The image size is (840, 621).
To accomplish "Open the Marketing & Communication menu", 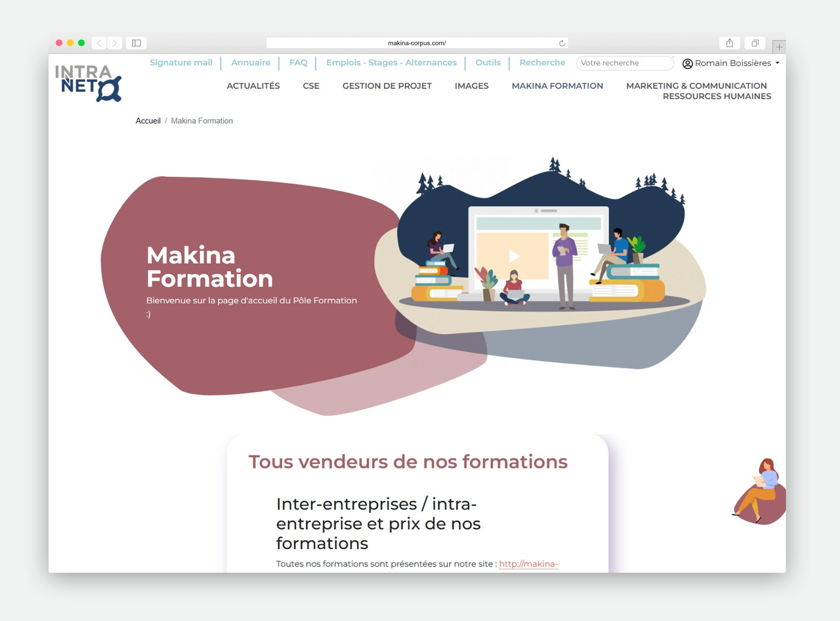I will point(696,86).
